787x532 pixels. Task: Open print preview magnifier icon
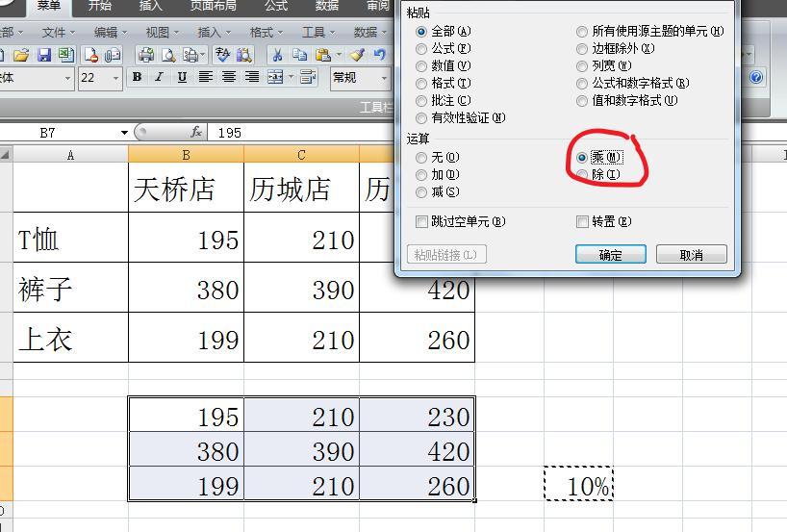168,55
